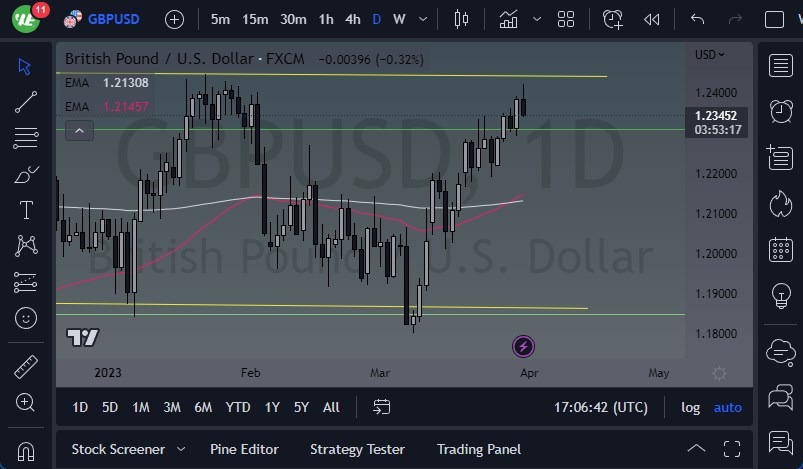Toggle fullscreen on the bottom panel
803x469 pixels.
tap(732, 449)
